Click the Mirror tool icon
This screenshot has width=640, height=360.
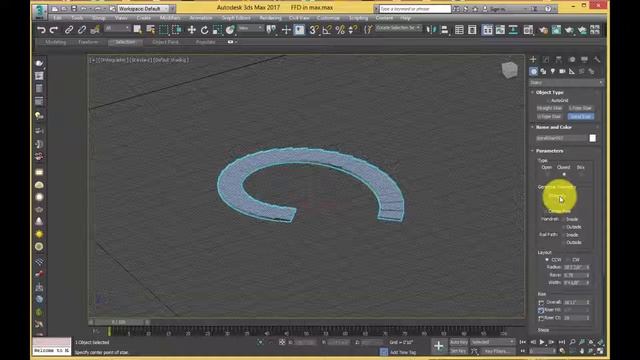[x=431, y=30]
